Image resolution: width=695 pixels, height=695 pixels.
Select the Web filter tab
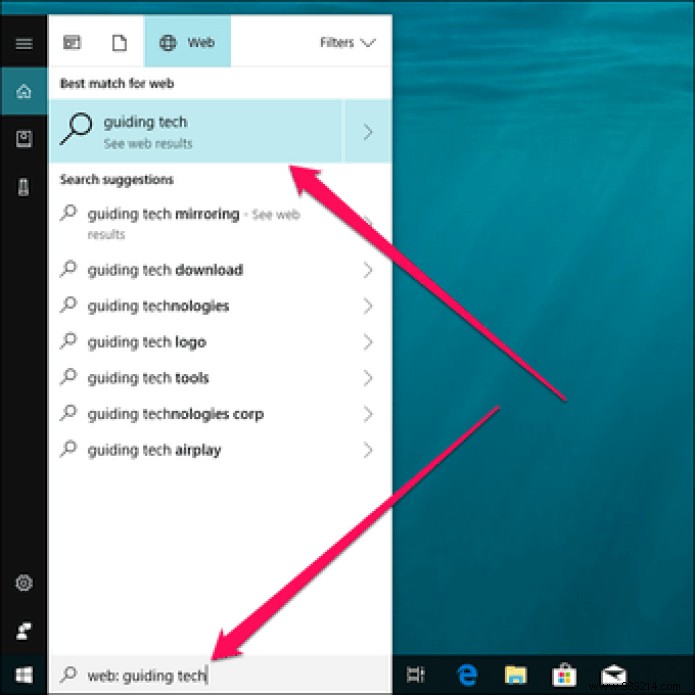[x=187, y=41]
